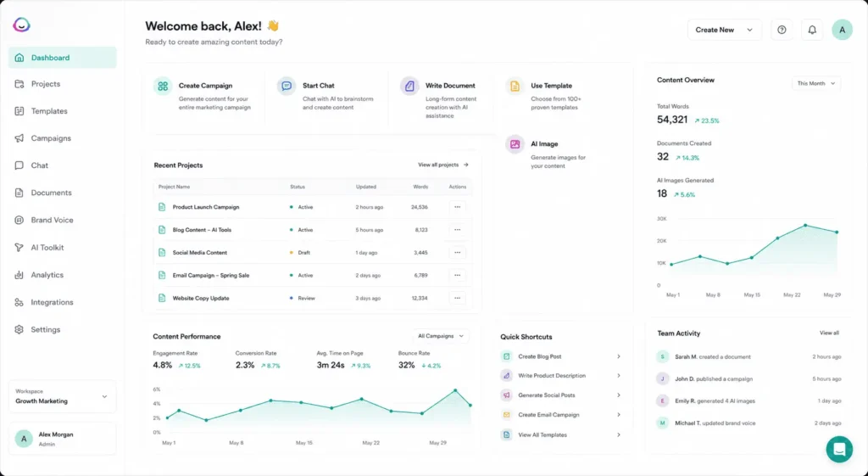Click the AI Image card icon
868x476 pixels.
point(515,144)
